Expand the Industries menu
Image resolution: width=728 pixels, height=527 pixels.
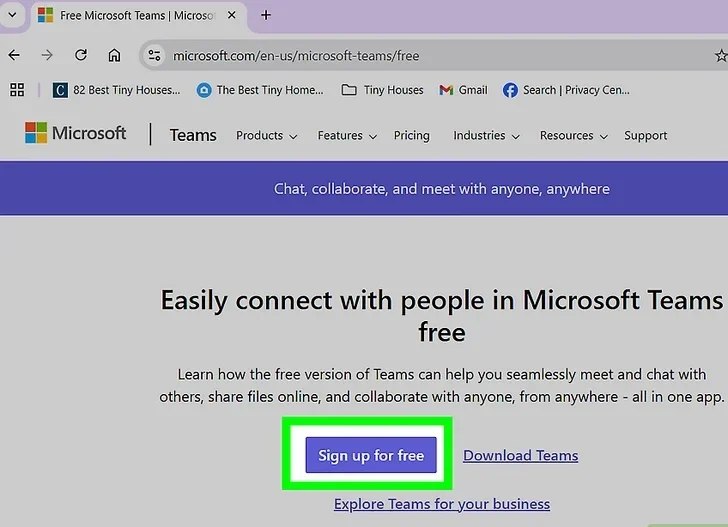(x=486, y=136)
